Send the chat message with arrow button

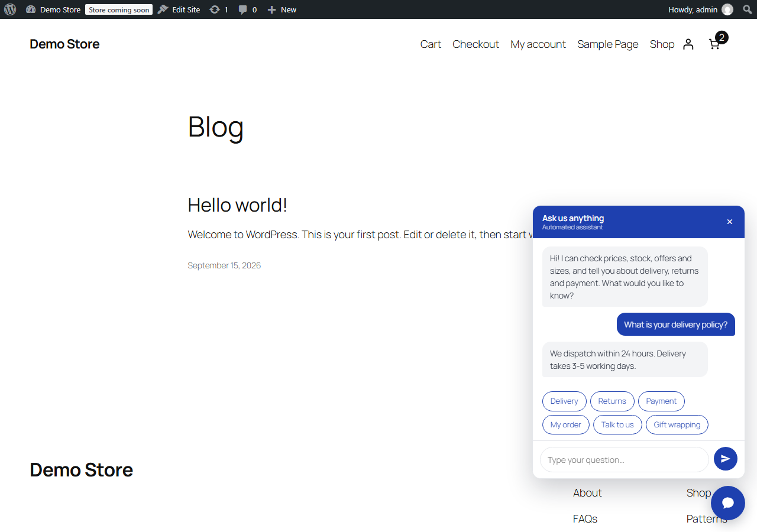tap(726, 459)
